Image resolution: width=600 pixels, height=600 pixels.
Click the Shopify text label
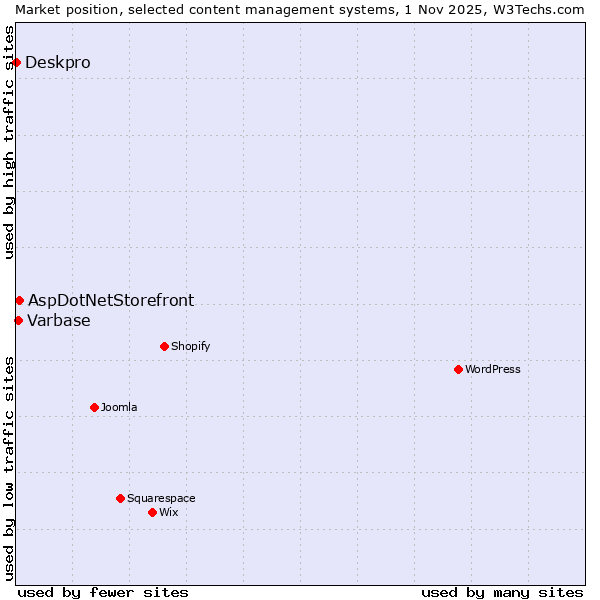pos(190,346)
